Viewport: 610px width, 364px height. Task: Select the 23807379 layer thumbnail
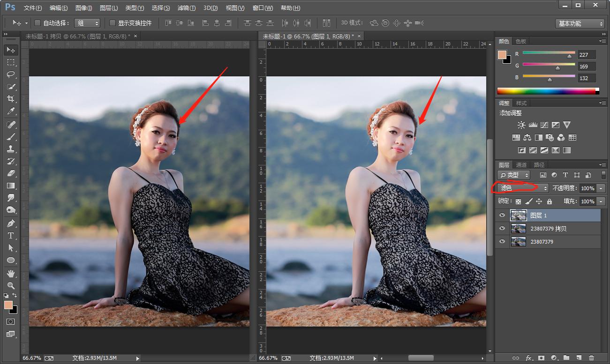pyautogui.click(x=518, y=242)
